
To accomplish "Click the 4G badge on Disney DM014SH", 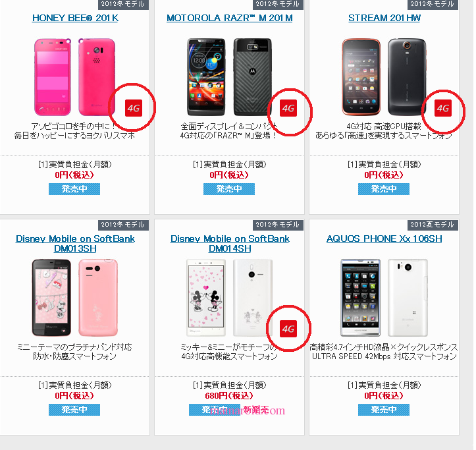I will point(288,329).
